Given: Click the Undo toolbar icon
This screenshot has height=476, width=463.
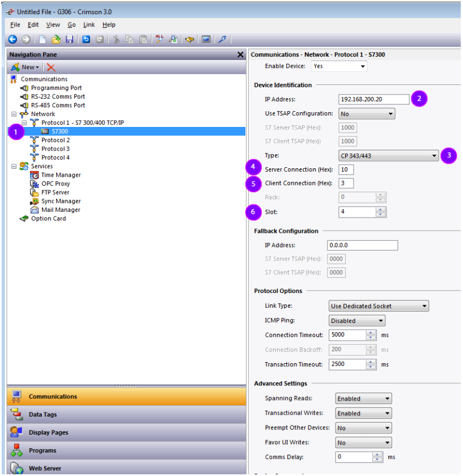Looking at the screenshot, I should [86, 39].
